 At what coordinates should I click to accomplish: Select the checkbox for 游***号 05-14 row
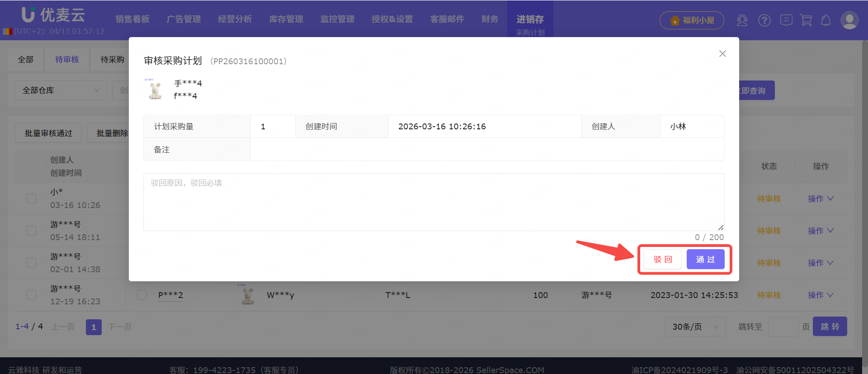tap(31, 231)
